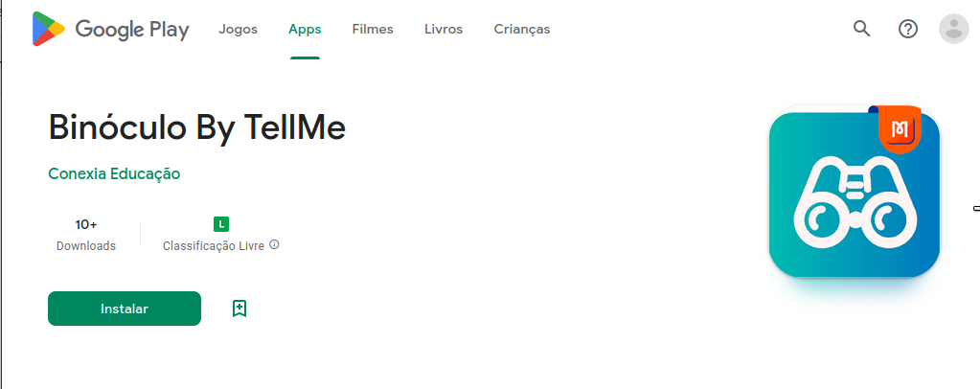The width and height of the screenshot is (980, 389).
Task: Select the Apps tab
Action: click(305, 29)
